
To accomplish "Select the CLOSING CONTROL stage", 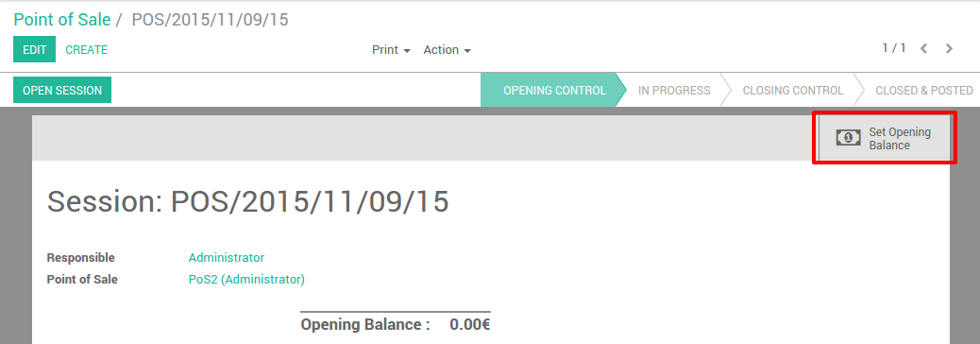I will pos(792,90).
